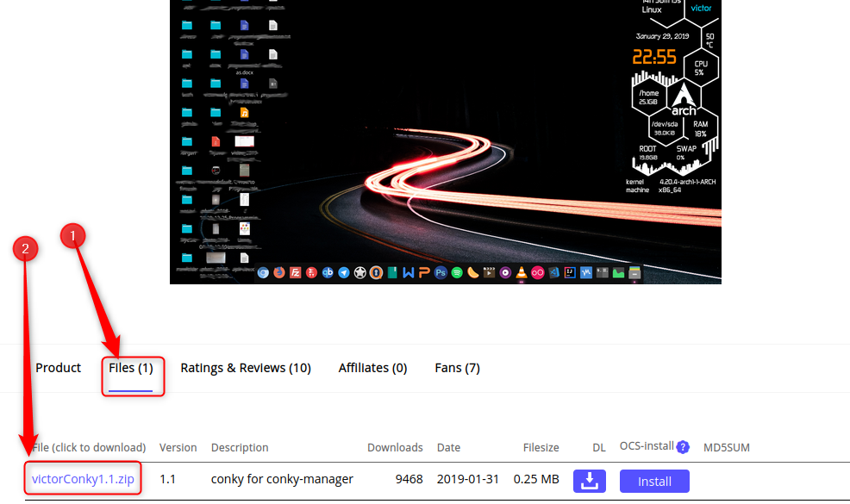850x504 pixels.
Task: Click the MD5SUM column header
Action: coord(727,448)
